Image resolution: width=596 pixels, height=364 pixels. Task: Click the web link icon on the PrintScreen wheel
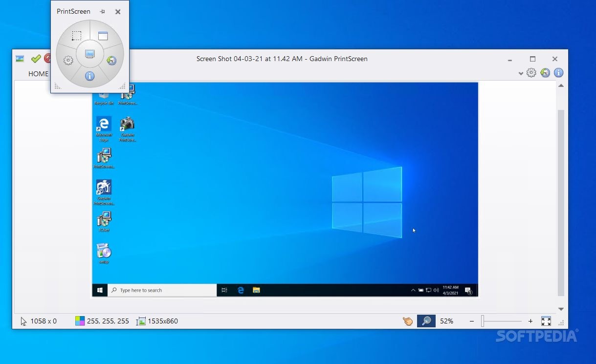point(111,61)
